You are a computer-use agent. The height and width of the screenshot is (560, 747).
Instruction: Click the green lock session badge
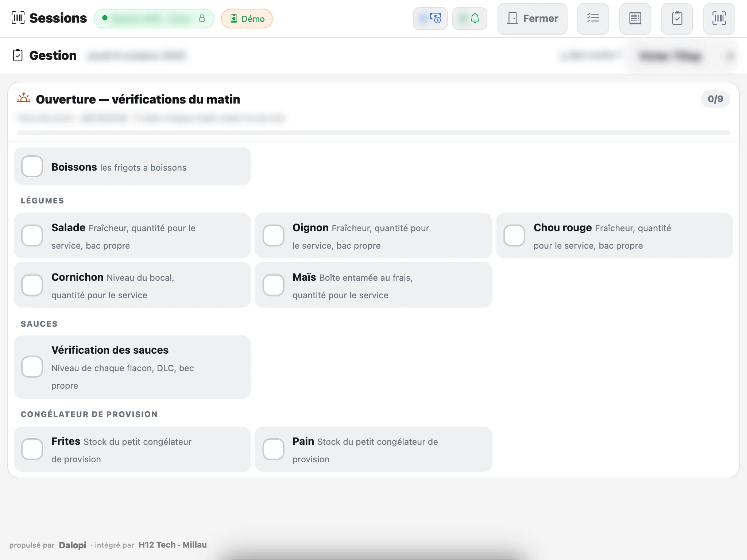[154, 18]
